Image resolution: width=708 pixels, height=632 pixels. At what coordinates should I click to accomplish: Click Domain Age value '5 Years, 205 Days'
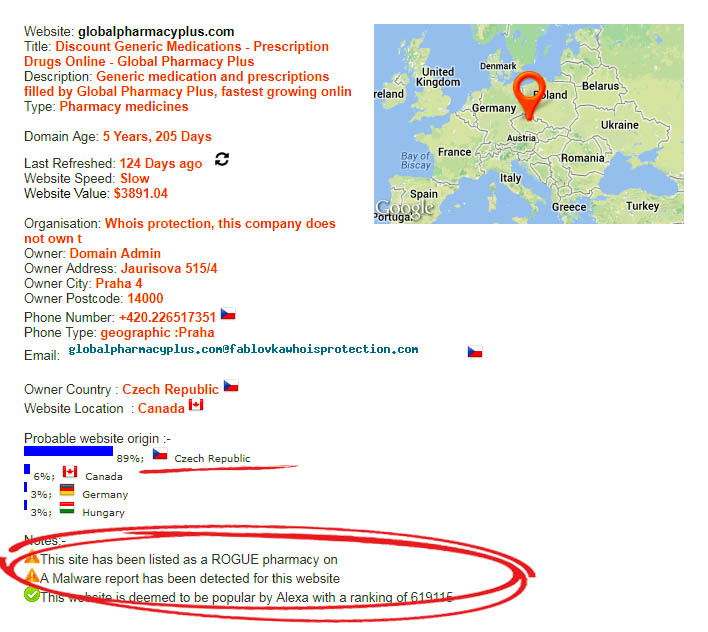pos(157,136)
